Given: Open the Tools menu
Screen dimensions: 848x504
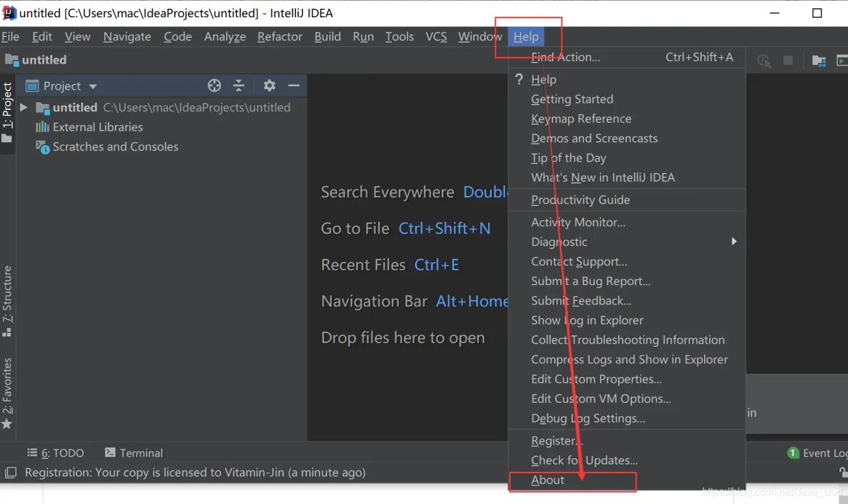Looking at the screenshot, I should [400, 37].
